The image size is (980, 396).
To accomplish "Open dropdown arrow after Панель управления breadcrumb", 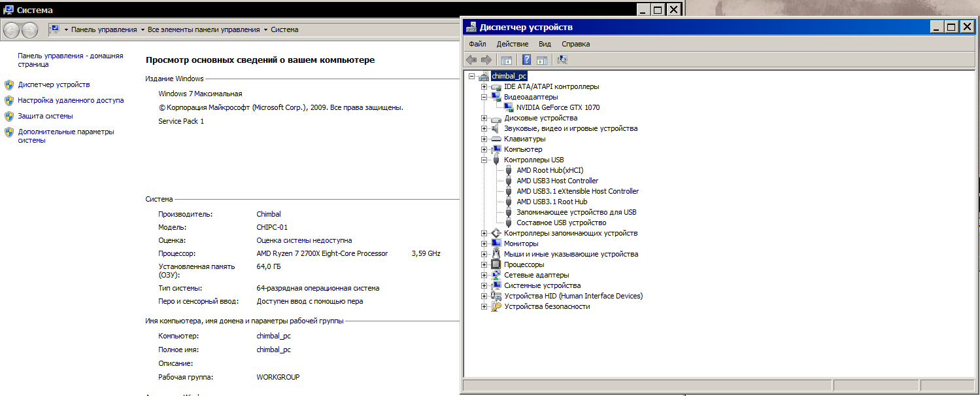I will pos(143,30).
